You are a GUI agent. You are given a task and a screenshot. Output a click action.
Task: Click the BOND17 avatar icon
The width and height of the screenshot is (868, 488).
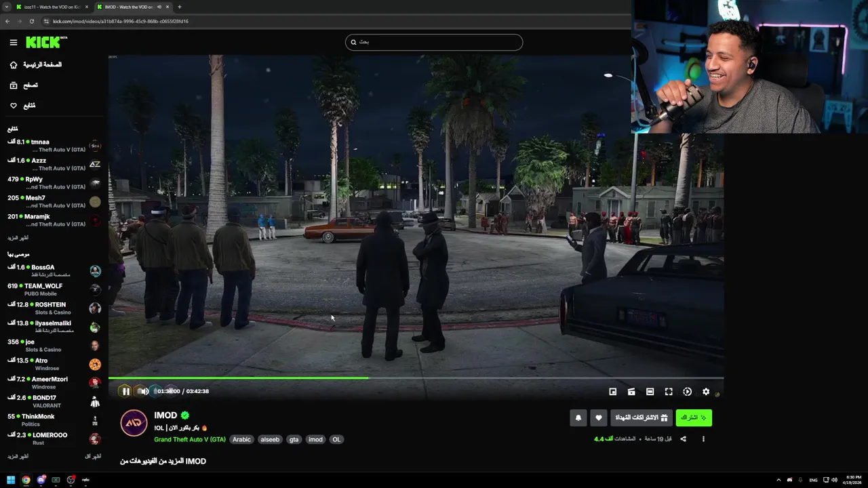95,401
